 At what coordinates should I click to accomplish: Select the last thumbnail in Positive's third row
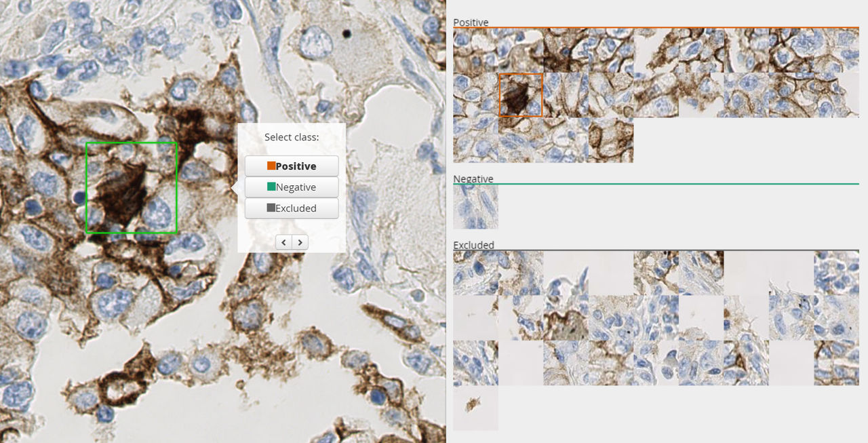tap(610, 140)
